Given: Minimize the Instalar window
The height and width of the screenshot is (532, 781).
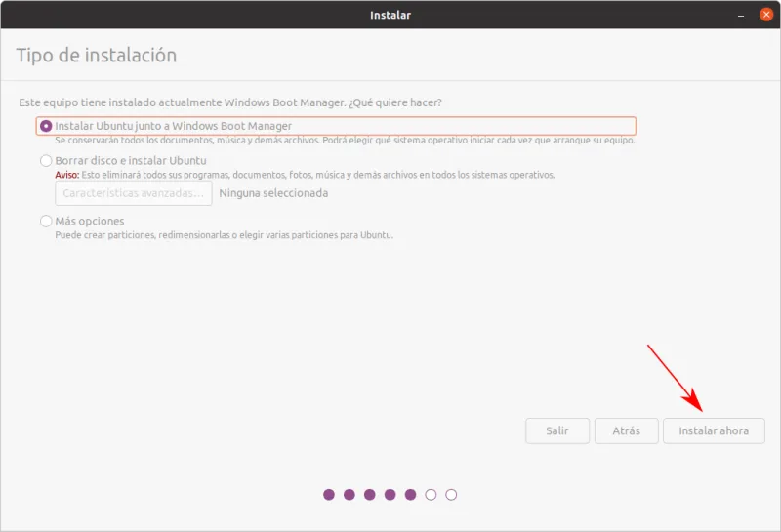Looking at the screenshot, I should tap(741, 16).
